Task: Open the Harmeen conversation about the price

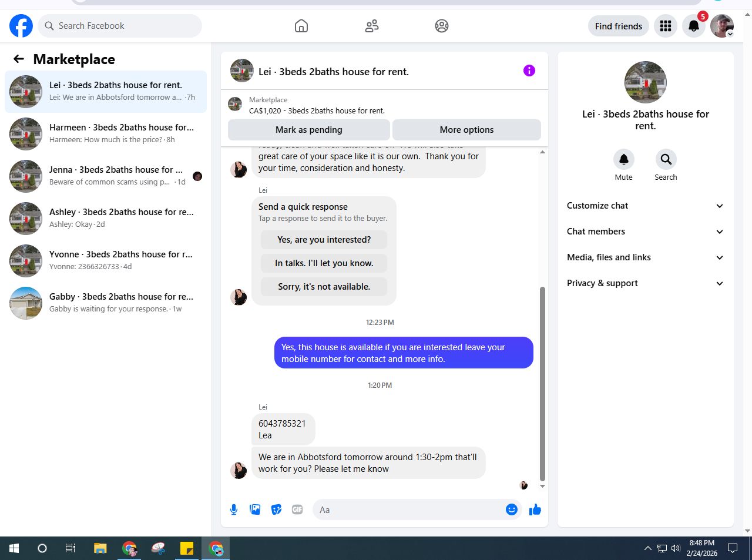Action: [106, 134]
